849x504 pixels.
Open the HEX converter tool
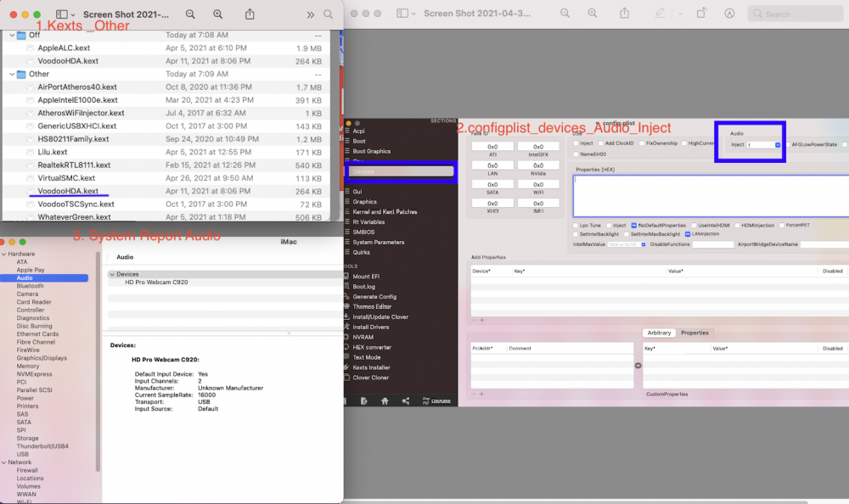point(372,348)
